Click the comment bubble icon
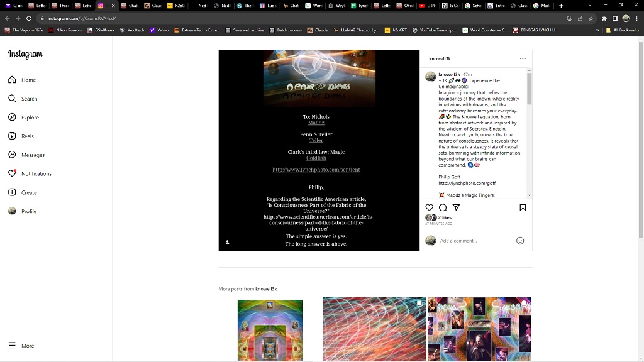 click(443, 207)
